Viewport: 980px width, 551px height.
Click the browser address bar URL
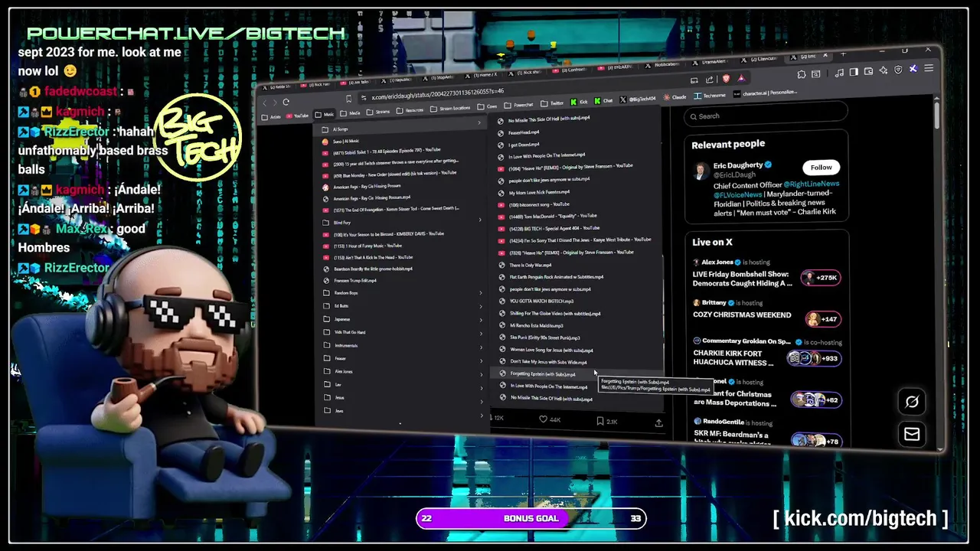437,96
